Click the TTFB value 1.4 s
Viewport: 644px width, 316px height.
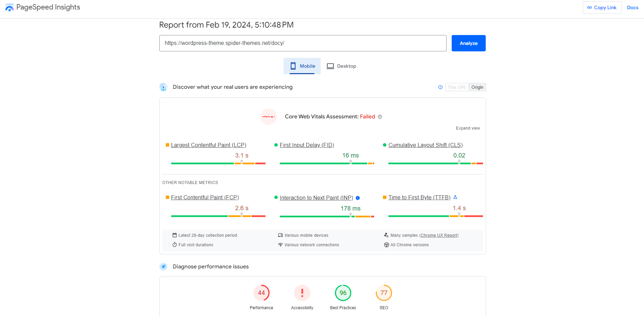coord(459,208)
